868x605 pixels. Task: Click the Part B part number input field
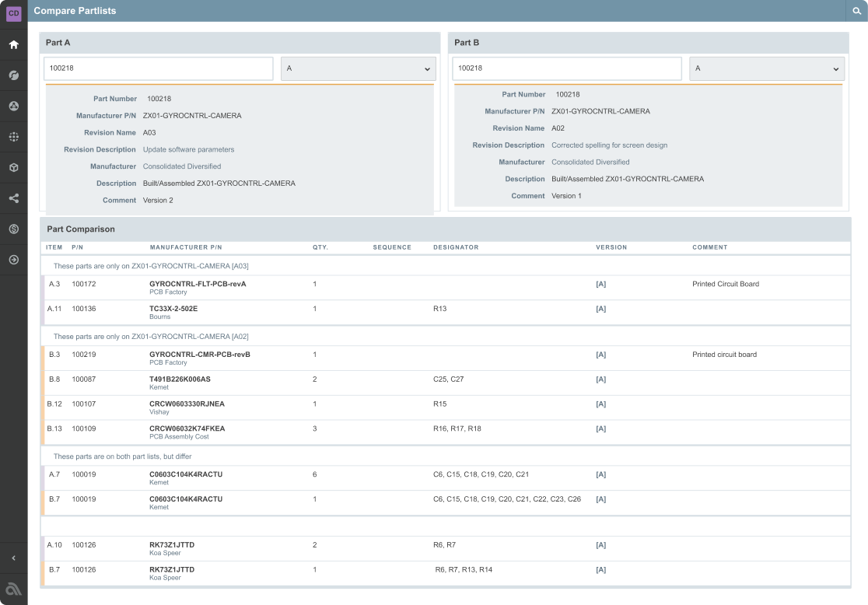567,68
